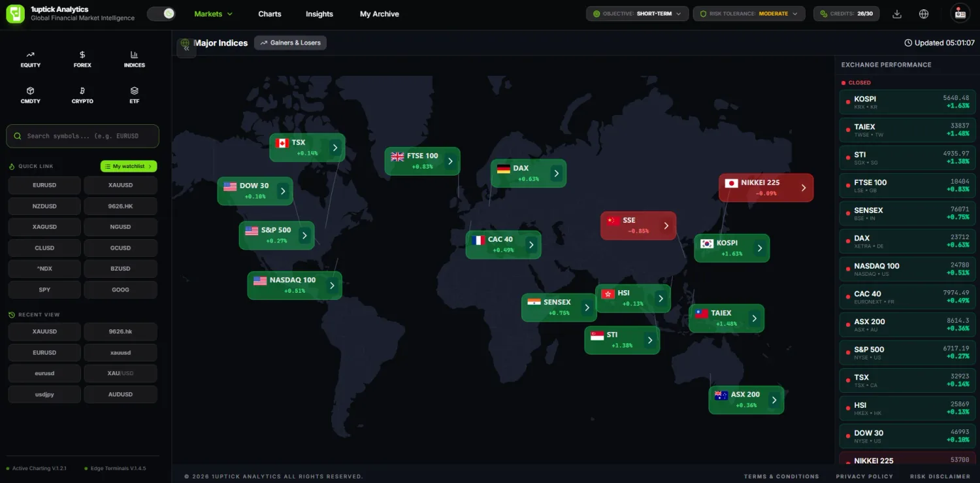Open the Objective Short-Term dropdown

[x=637, y=14]
